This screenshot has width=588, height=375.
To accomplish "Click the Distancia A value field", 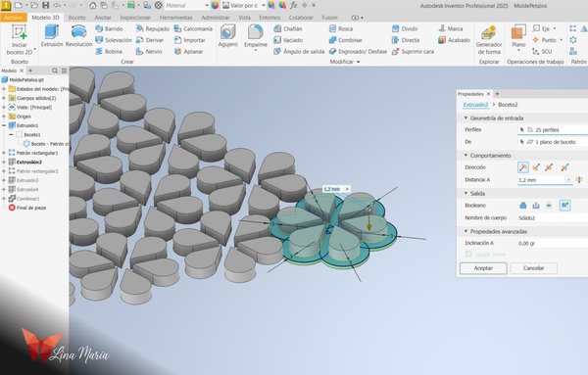I will point(542,180).
